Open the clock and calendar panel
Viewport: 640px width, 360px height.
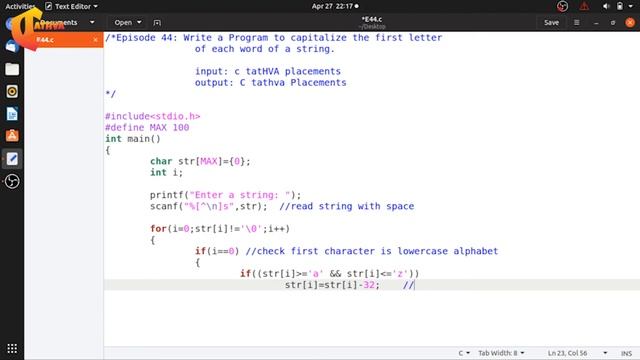(335, 6)
